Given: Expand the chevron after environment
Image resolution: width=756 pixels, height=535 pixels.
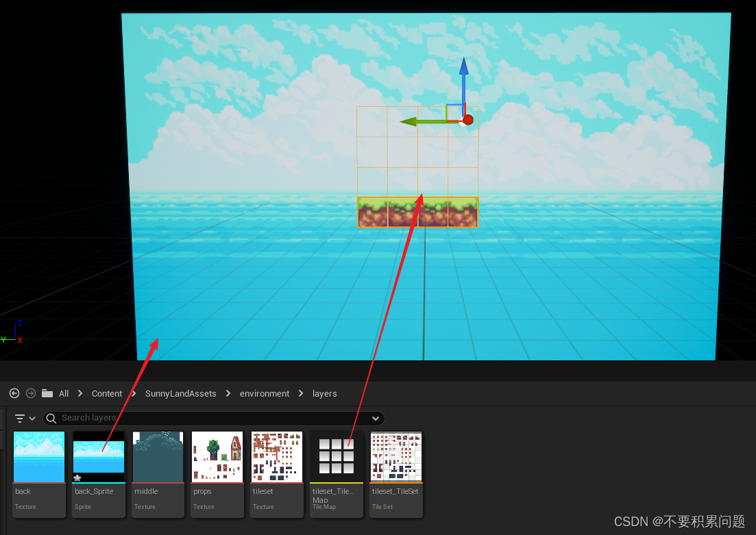Looking at the screenshot, I should [301, 393].
